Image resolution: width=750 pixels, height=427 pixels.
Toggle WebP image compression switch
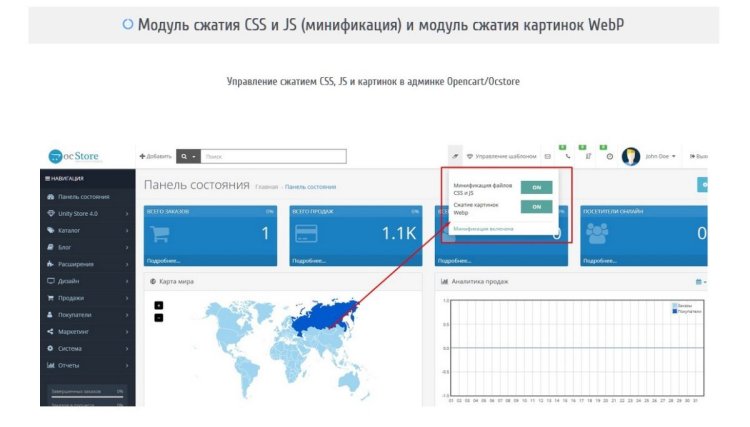(536, 207)
